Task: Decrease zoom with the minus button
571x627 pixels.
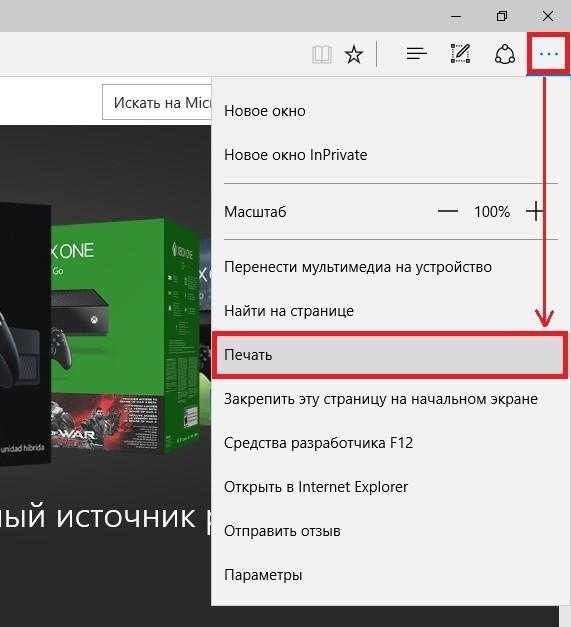Action: (448, 211)
